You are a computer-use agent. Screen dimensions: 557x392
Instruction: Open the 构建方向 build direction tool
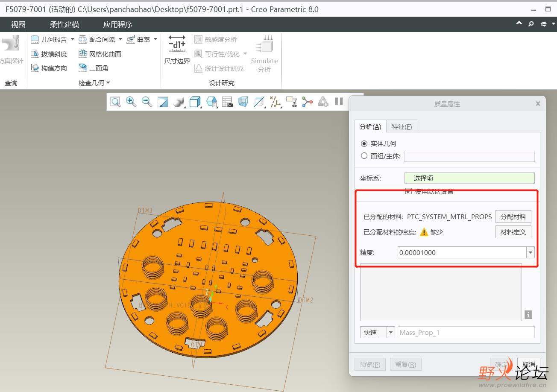point(49,68)
